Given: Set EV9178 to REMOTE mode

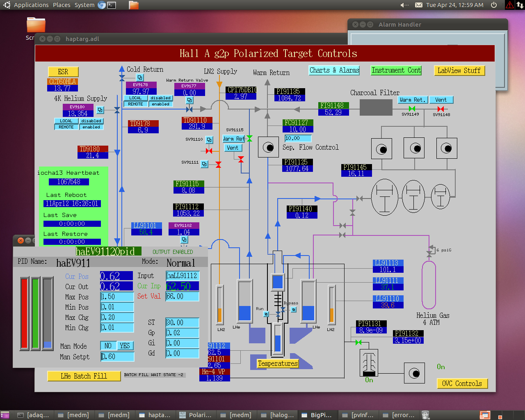Looking at the screenshot, I should (135, 104).
